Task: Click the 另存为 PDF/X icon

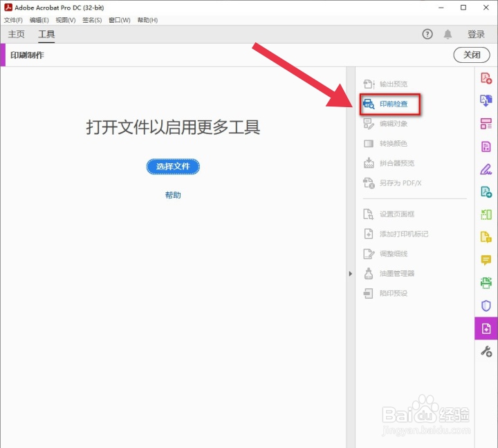Action: click(369, 183)
